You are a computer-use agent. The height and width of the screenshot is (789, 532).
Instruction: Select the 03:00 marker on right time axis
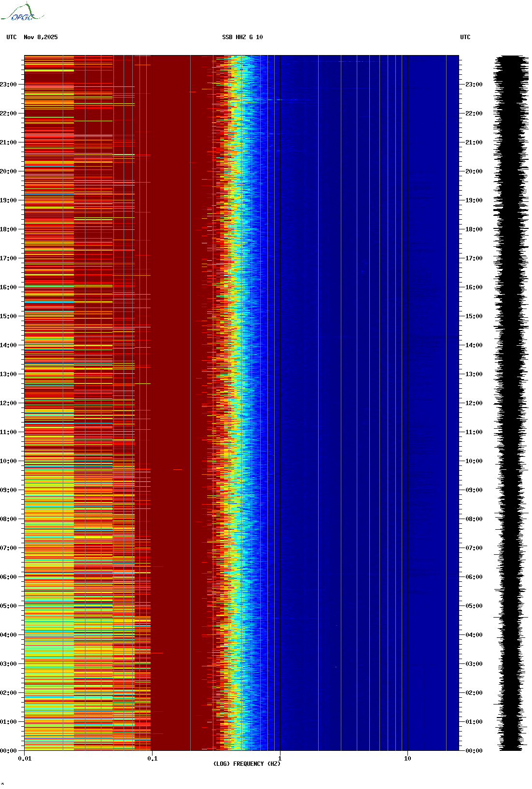point(474,664)
